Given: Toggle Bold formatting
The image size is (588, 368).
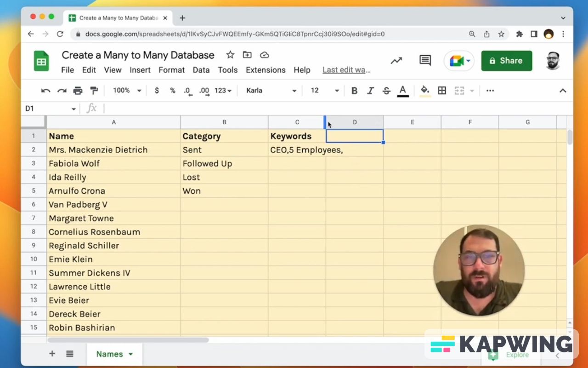Looking at the screenshot, I should 354,91.
